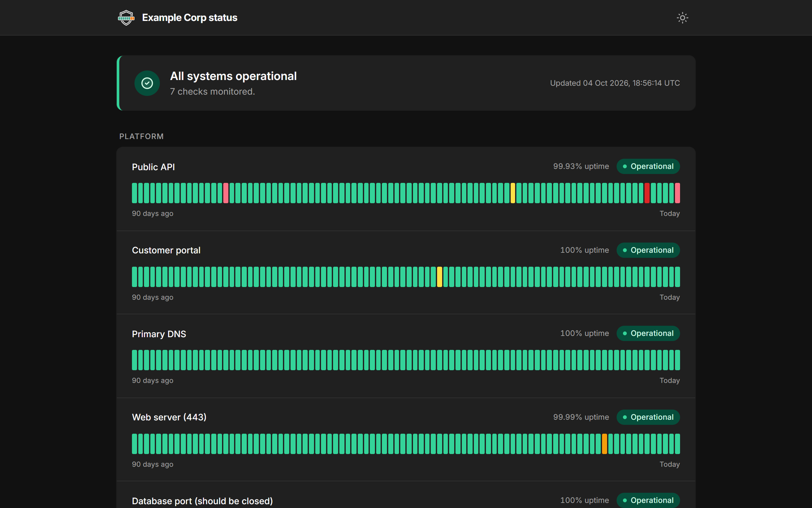Click the Example Corp shield logo
Screen dimensions: 812x508
coord(126,17)
